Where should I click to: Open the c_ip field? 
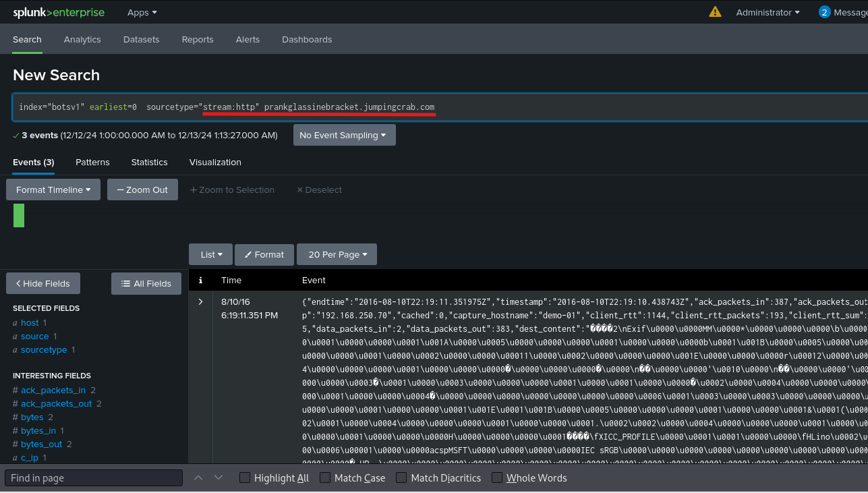coord(31,457)
